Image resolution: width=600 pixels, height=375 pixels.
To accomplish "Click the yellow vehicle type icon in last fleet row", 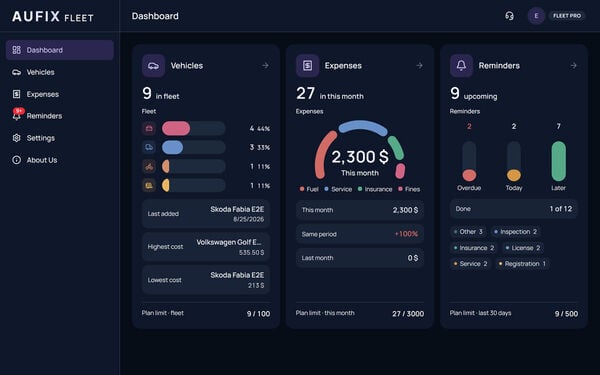I will tap(149, 186).
